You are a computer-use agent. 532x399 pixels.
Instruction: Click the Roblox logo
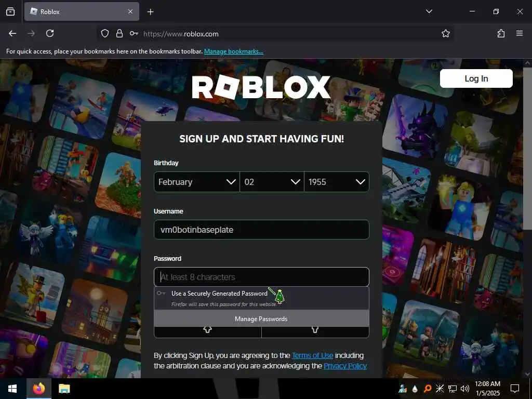click(261, 87)
